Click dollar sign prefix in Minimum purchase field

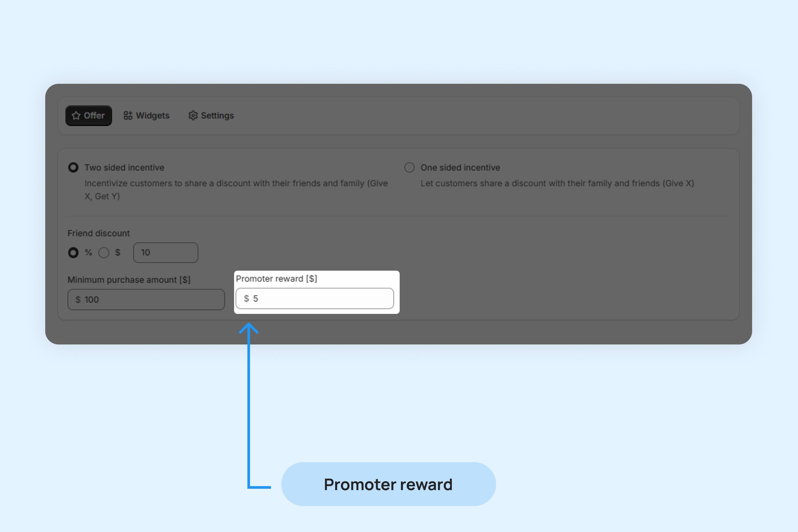[78, 300]
